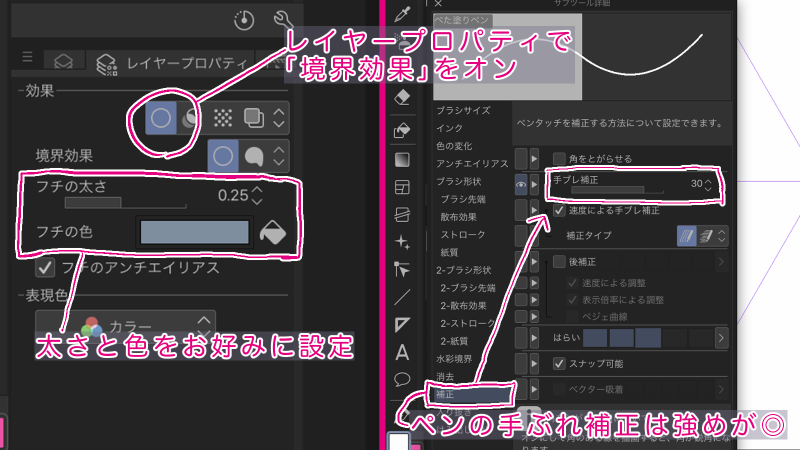Expand 後補正 chevron on right
800x450 pixels.
coord(721,262)
